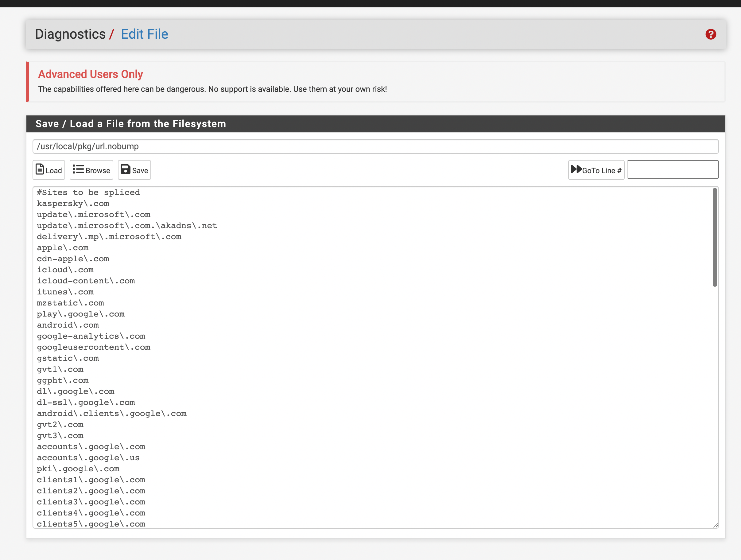This screenshot has width=741, height=560.
Task: Click the gvt3\.com line
Action: (x=60, y=436)
